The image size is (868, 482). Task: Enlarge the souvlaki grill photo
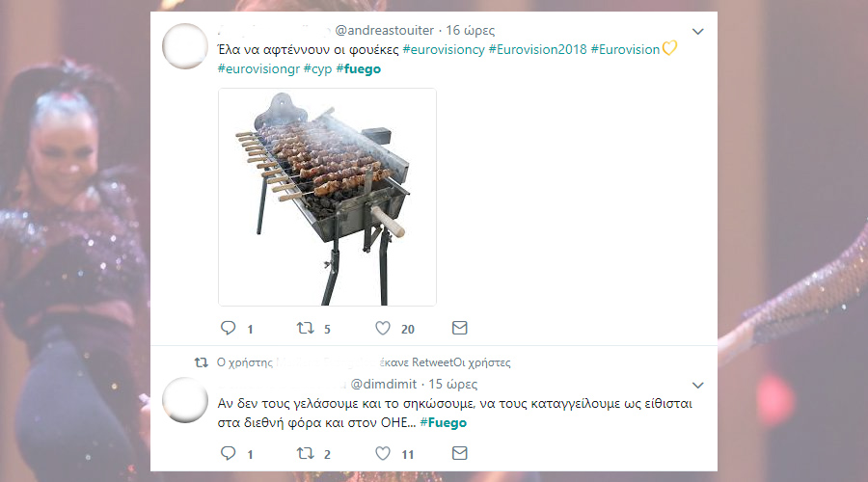tap(327, 197)
